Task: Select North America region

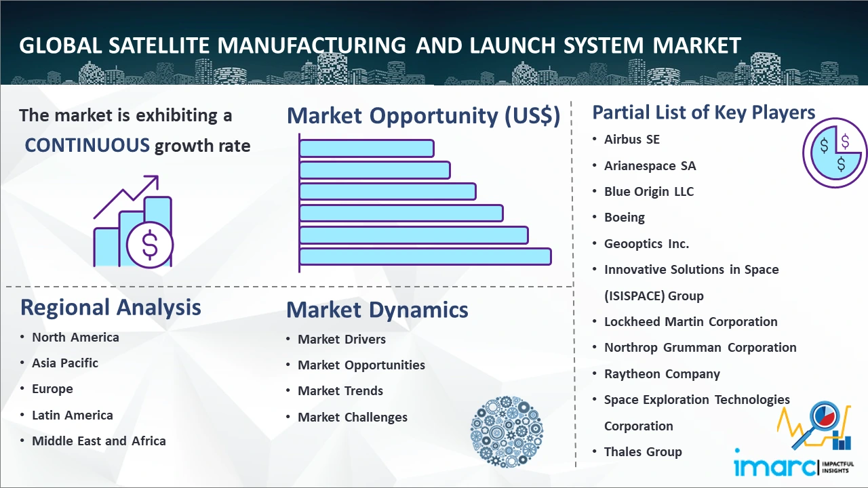Action: [75, 338]
